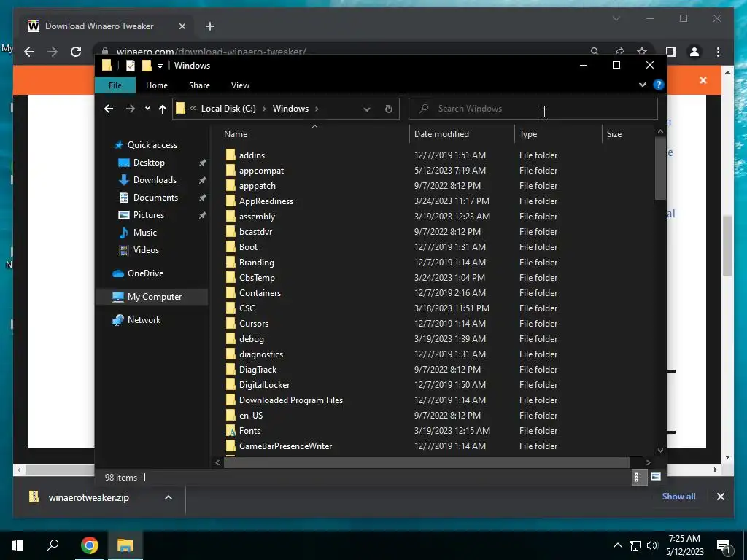Show hidden system tray icons chevron
Image resolution: width=747 pixels, height=560 pixels.
(617, 545)
